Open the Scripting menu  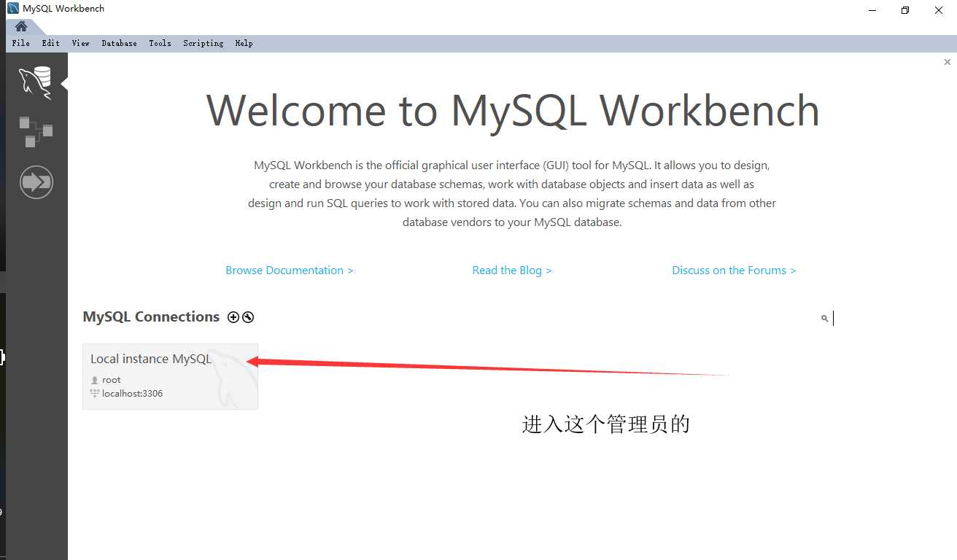pyautogui.click(x=204, y=43)
